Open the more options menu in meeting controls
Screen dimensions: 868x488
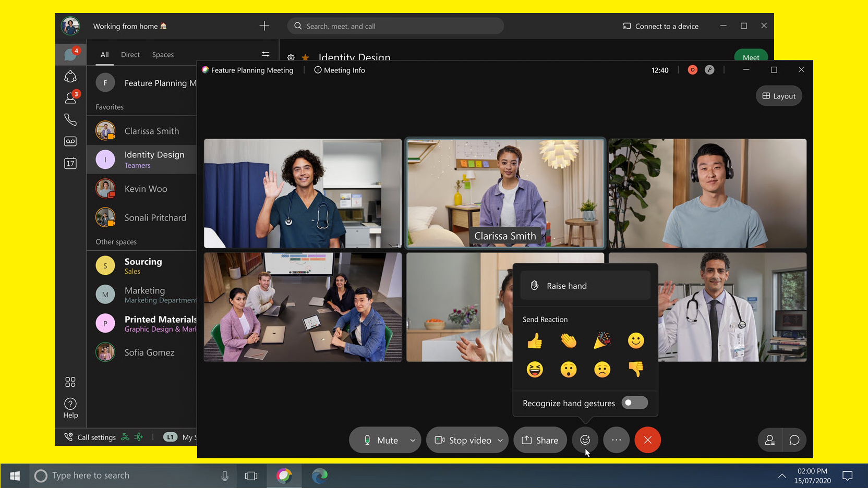pos(616,440)
